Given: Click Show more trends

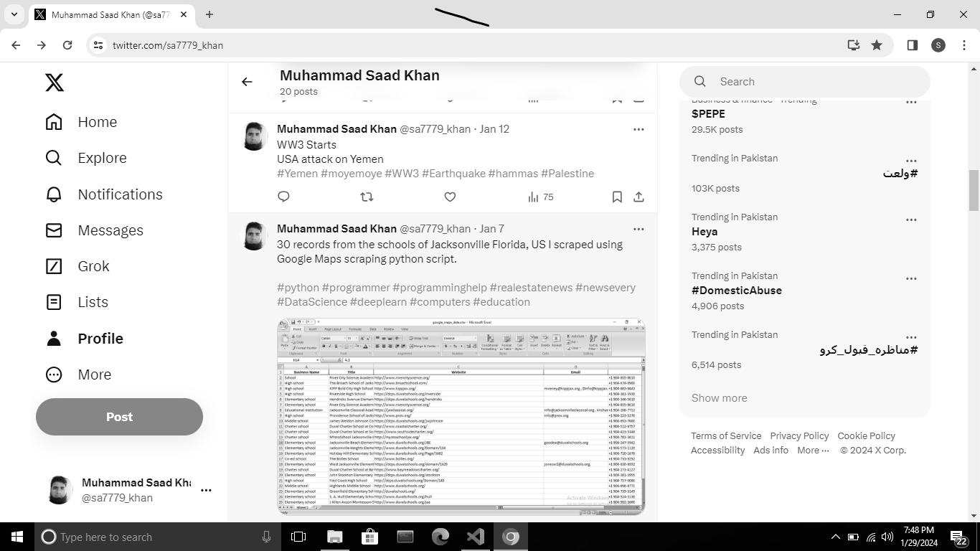Looking at the screenshot, I should tap(720, 398).
